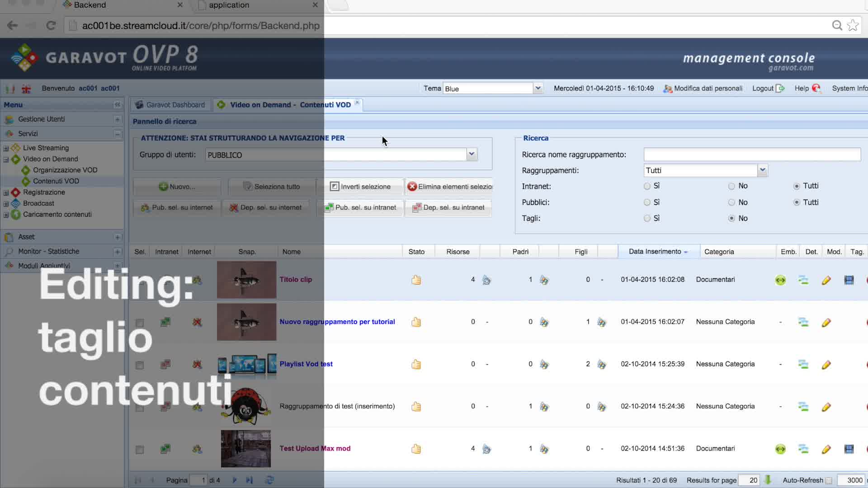Open details icon for Playlist Vod test

pyautogui.click(x=803, y=364)
